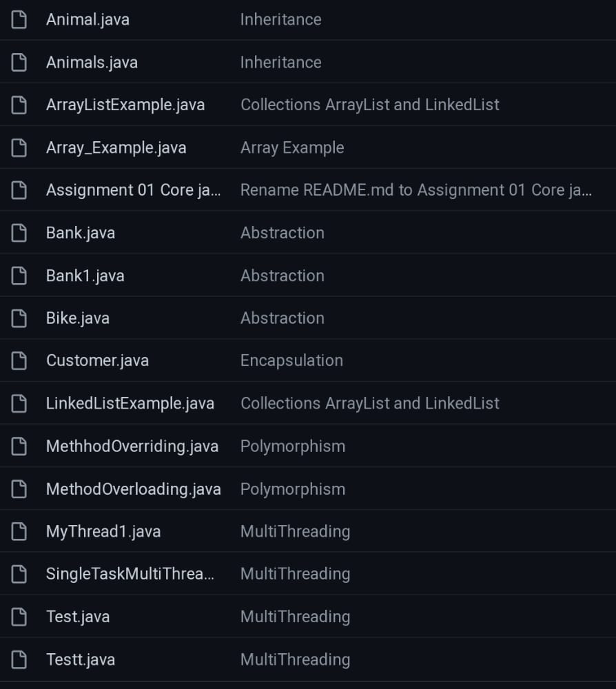Click the file icon next to Test.java

19,617
